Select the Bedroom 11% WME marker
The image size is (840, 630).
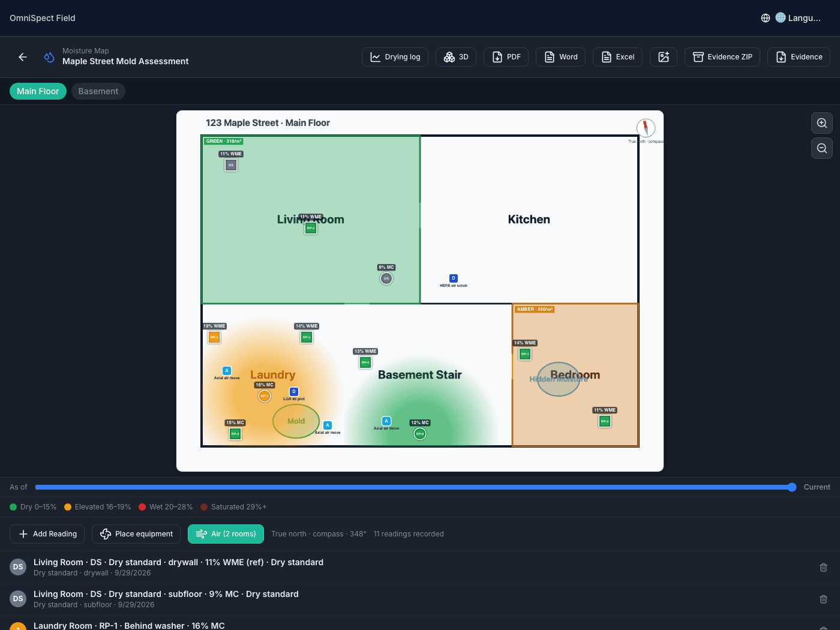tap(605, 421)
